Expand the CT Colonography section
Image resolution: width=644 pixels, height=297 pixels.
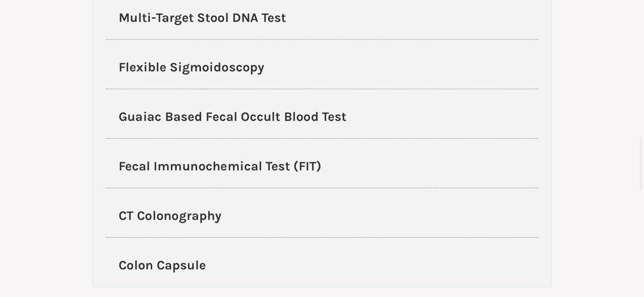click(170, 216)
